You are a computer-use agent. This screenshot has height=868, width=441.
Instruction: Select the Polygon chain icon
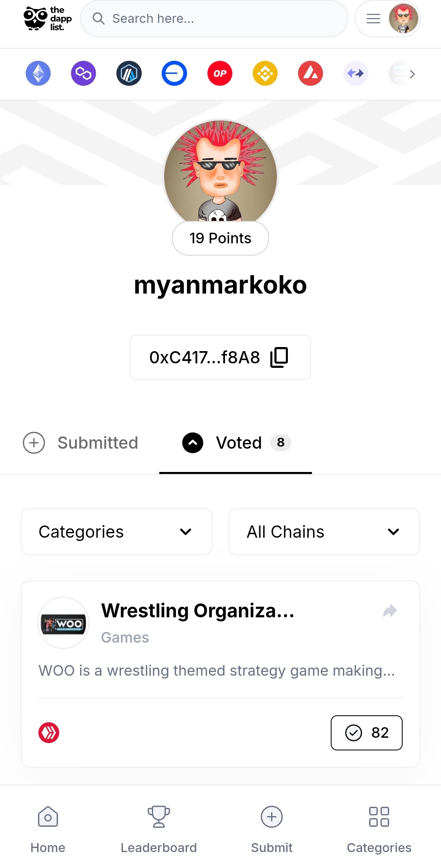point(83,73)
